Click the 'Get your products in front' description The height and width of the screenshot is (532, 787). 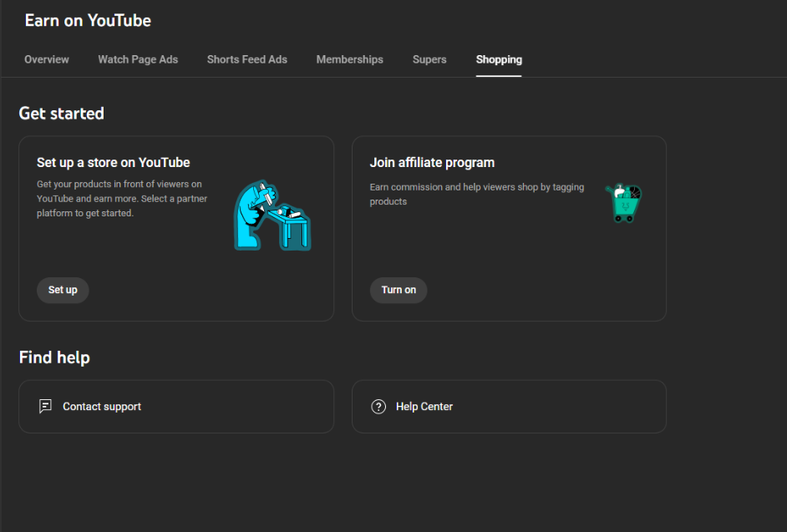(122, 199)
